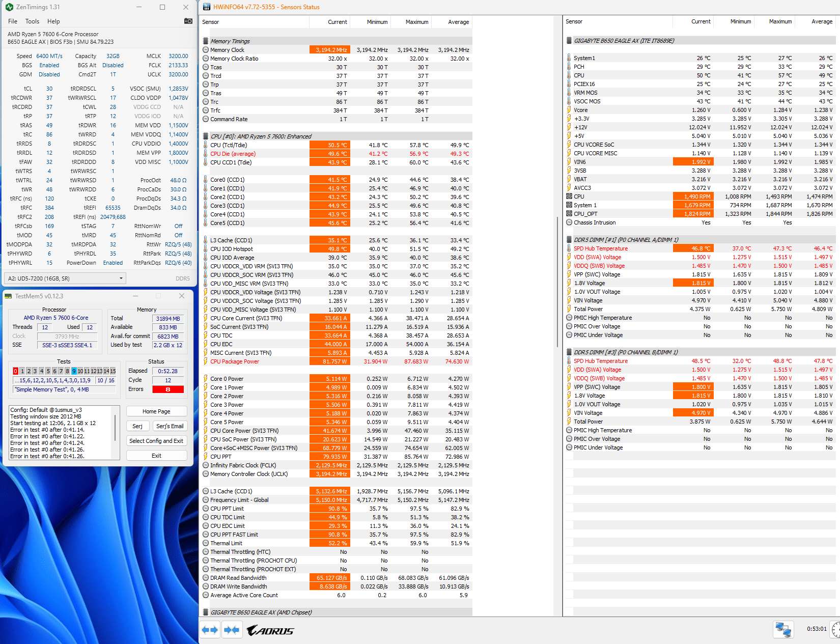The image size is (840, 644).
Task: Click the ZenTimings app icon in title bar
Action: (9, 7)
